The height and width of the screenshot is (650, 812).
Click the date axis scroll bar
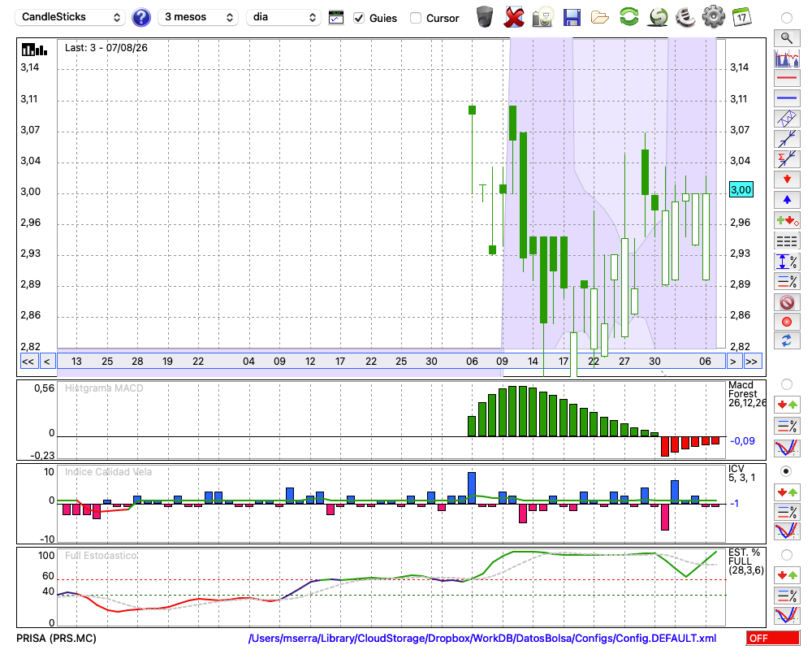click(x=391, y=362)
